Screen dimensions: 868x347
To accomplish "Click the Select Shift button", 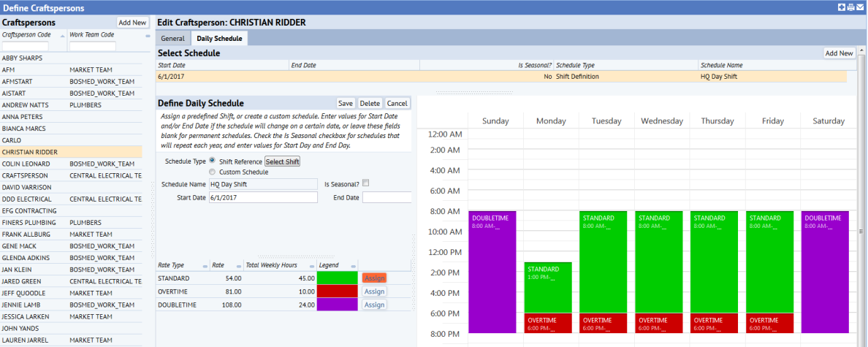I will point(282,161).
